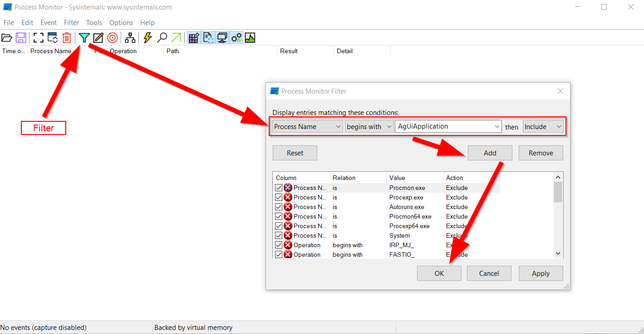
Task: Click the Reset button
Action: pos(295,153)
